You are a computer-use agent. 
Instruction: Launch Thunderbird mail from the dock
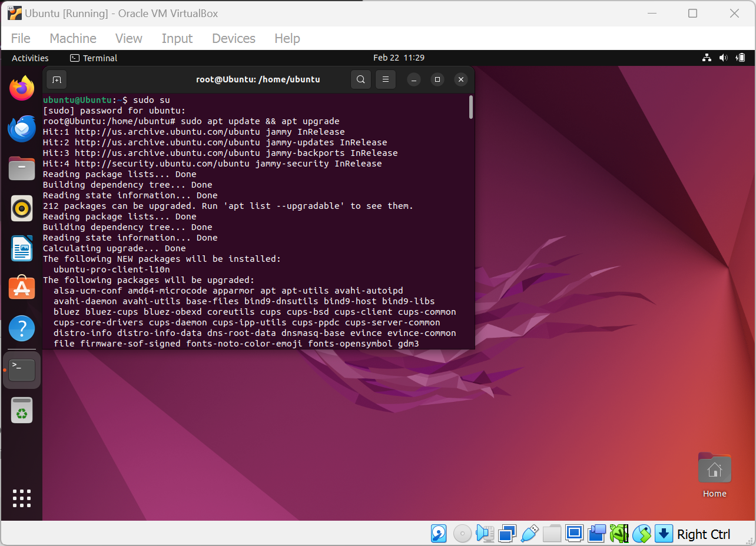click(22, 129)
